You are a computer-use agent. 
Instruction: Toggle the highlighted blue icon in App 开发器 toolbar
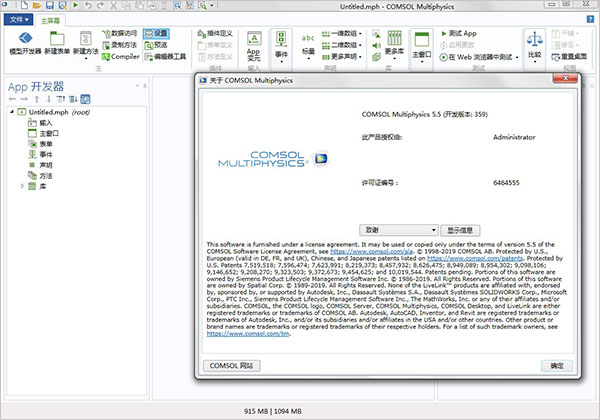coord(85,99)
